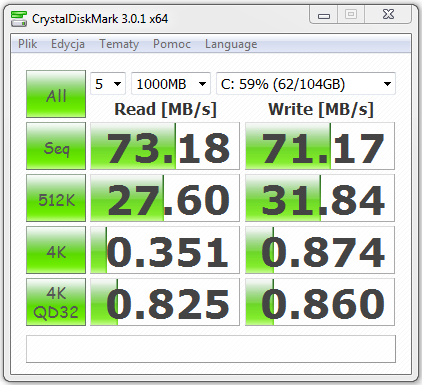Start the 512K random test

click(x=56, y=198)
